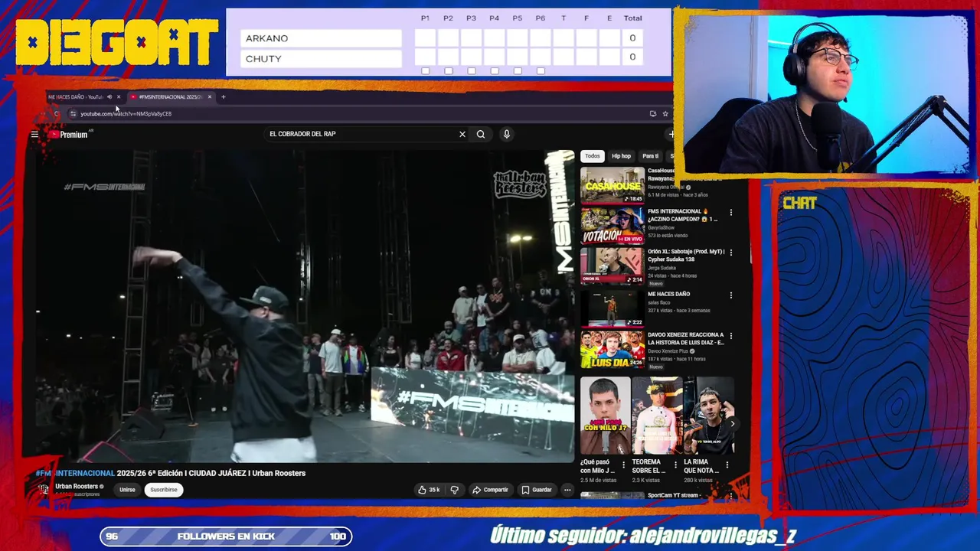Tick the checkbox under the P5 column
Viewport: 980px width, 551px height.
(518, 71)
